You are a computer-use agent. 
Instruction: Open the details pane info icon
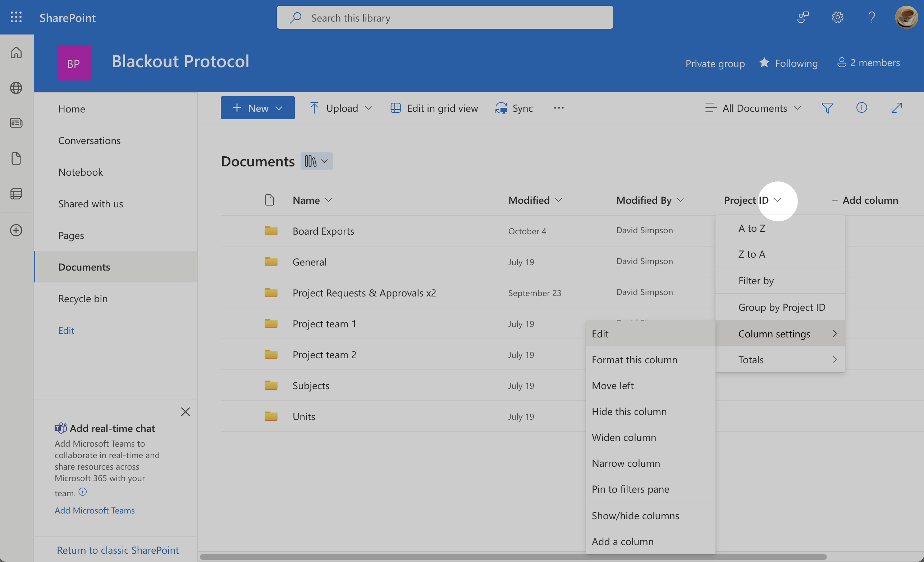coord(861,108)
